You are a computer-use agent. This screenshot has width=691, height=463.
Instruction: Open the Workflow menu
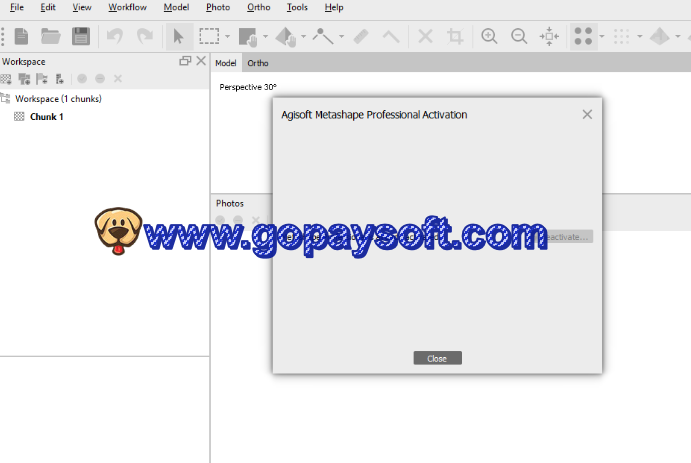[127, 7]
